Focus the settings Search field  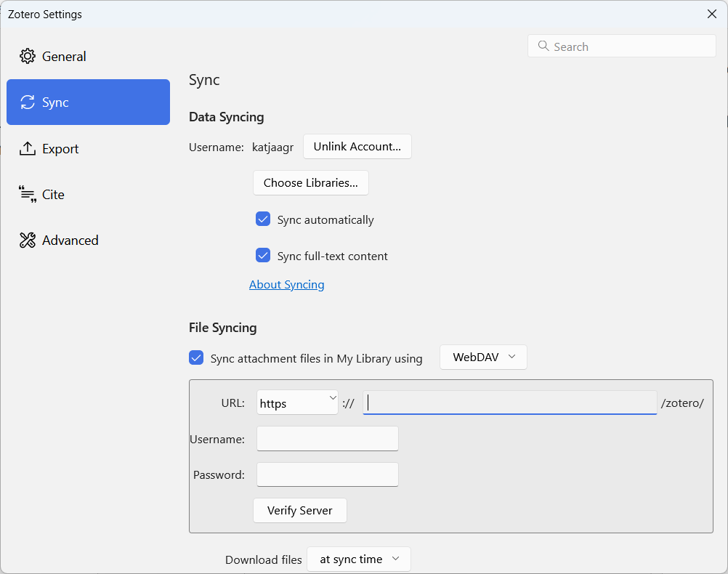(x=622, y=47)
